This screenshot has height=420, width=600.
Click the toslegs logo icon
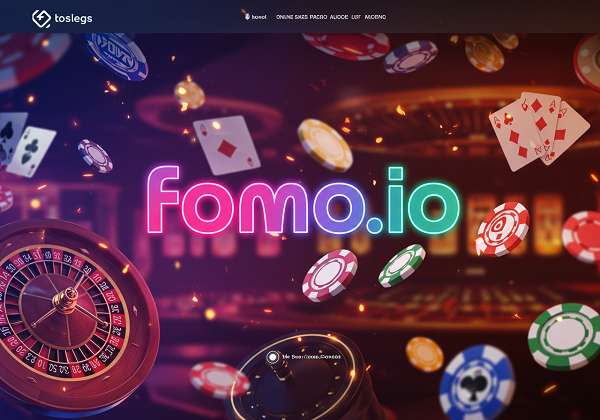tap(41, 18)
